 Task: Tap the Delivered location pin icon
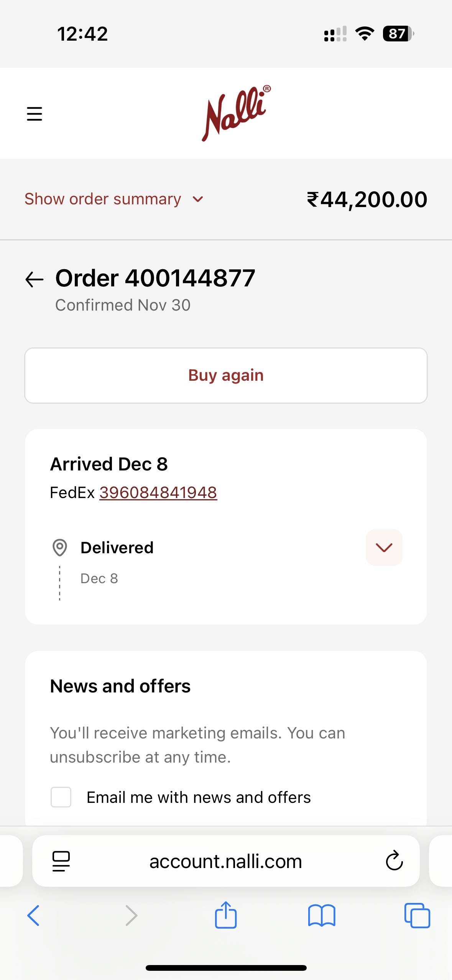tap(59, 548)
